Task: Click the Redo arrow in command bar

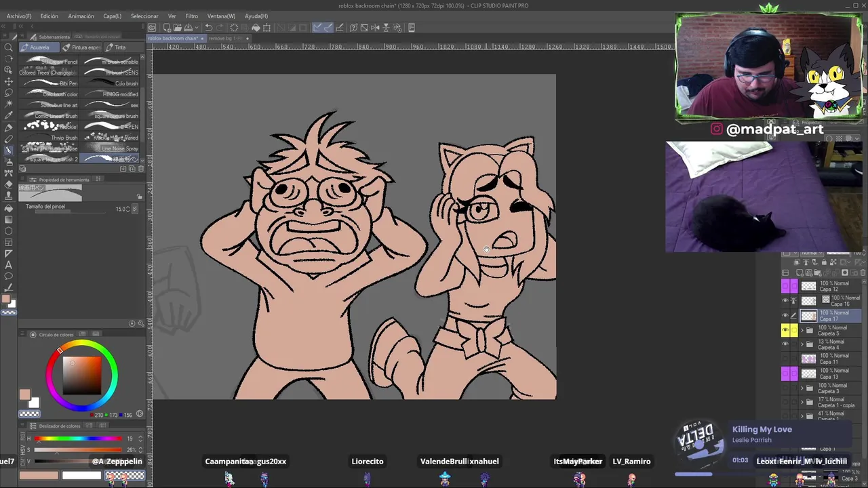Action: (220, 28)
